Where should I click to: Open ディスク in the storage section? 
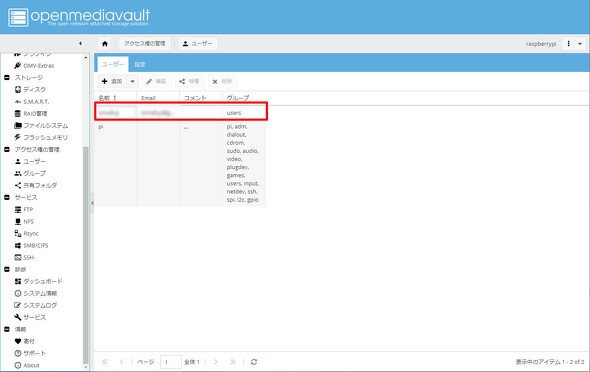[30, 90]
